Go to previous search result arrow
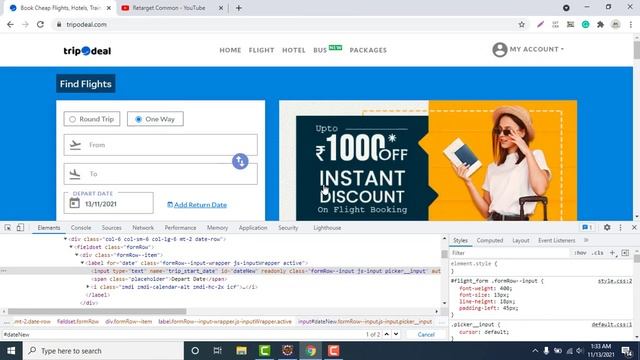This screenshot has width=640, height=360. tap(387, 334)
